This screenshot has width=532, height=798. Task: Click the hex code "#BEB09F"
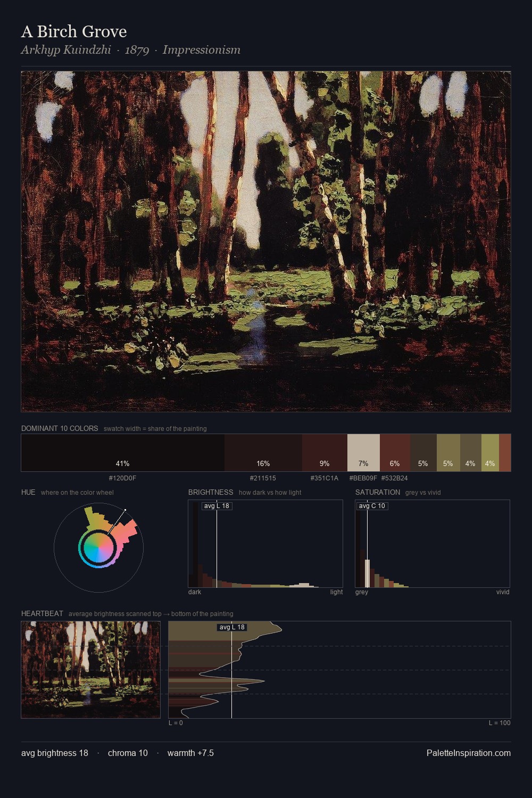pyautogui.click(x=363, y=478)
